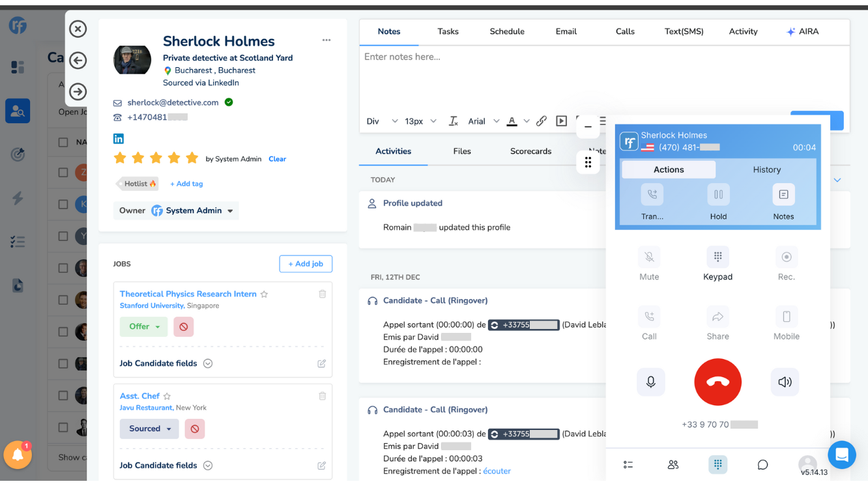This screenshot has width=868, height=486.
Task: Open the Offer stage dropdown
Action: point(143,326)
